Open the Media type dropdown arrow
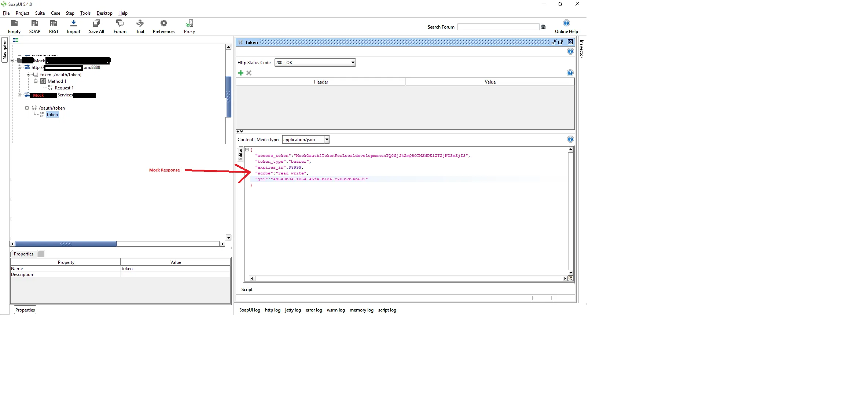 tap(327, 140)
